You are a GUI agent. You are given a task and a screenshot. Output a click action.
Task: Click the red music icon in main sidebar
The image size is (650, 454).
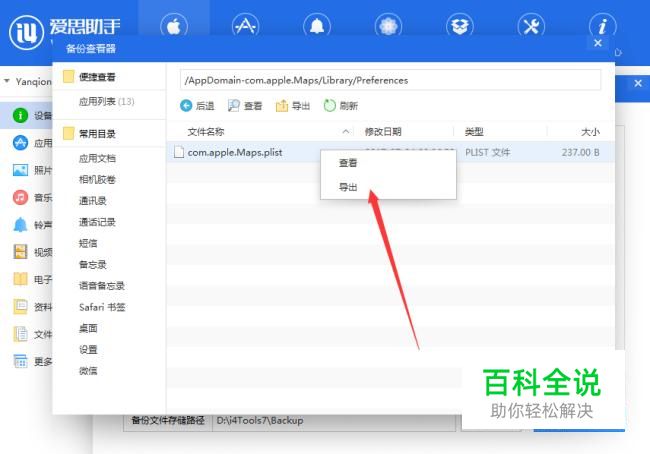[x=20, y=197]
